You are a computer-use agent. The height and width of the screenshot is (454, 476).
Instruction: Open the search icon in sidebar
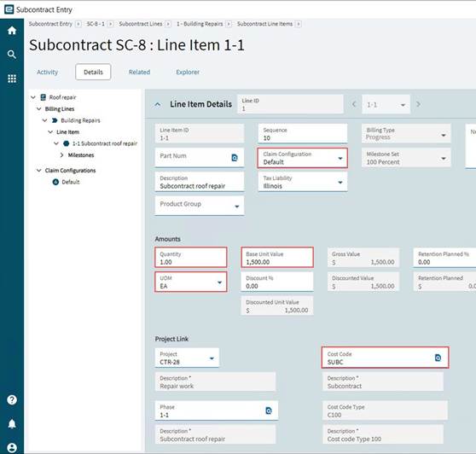pos(12,55)
